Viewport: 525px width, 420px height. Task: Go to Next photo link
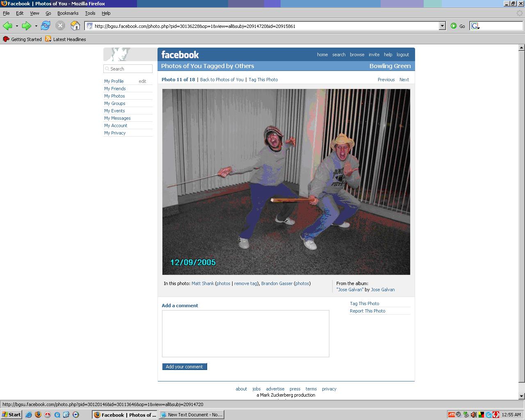point(404,80)
